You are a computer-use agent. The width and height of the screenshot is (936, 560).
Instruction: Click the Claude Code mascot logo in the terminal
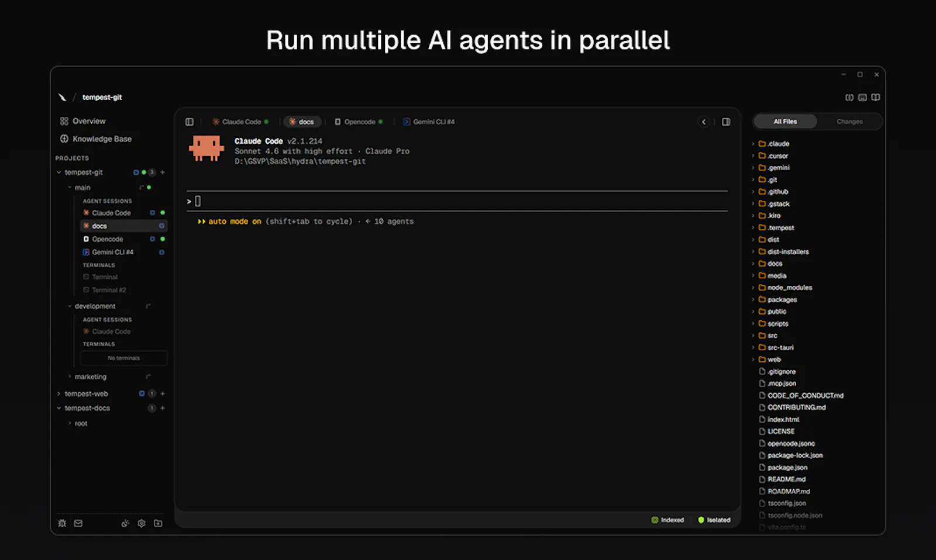(x=207, y=148)
